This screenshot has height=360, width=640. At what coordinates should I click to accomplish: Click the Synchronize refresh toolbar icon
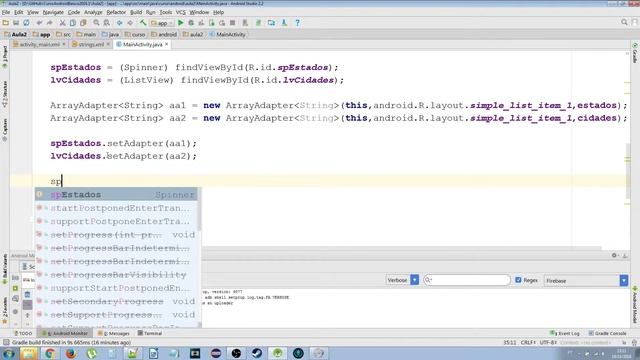(x=26, y=23)
